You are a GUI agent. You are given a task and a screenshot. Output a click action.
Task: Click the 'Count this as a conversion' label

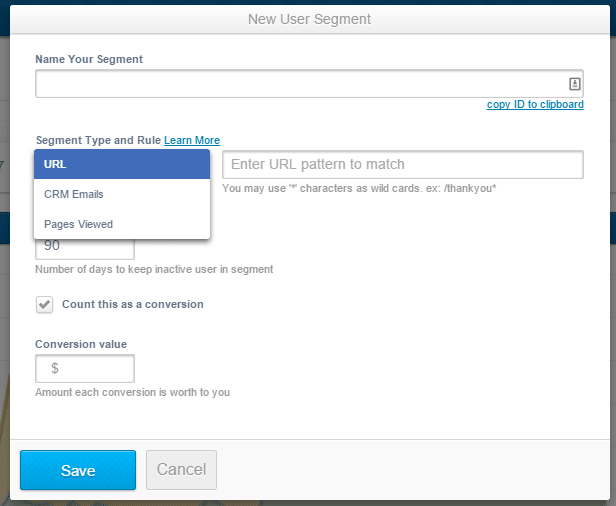pos(133,304)
